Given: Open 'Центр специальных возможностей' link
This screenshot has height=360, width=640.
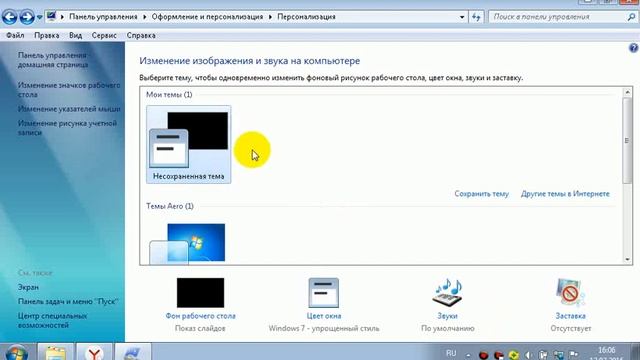Looking at the screenshot, I should tap(52, 320).
